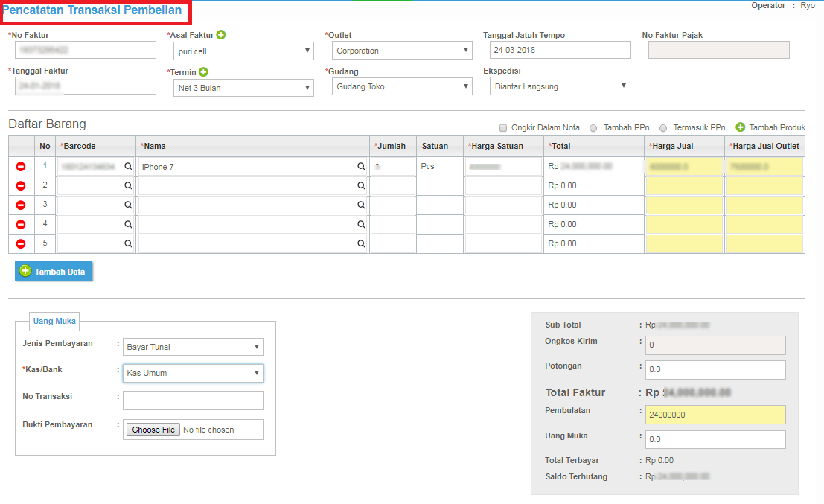
Task: Click the No Faktur Pajak field
Action: tap(719, 50)
